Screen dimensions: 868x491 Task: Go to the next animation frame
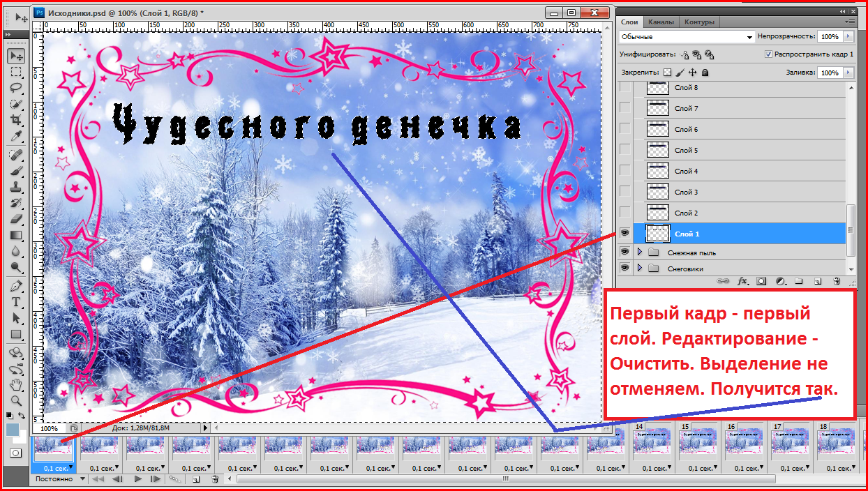(x=156, y=479)
